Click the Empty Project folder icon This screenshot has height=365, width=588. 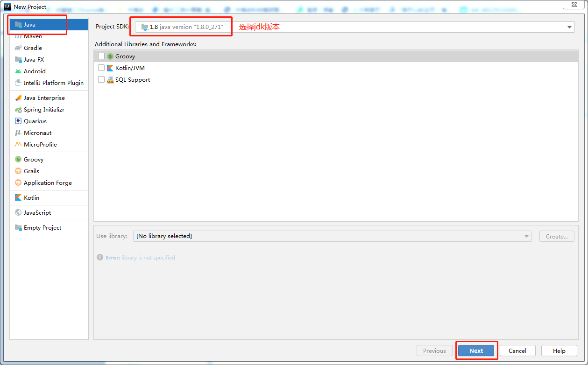pos(18,228)
